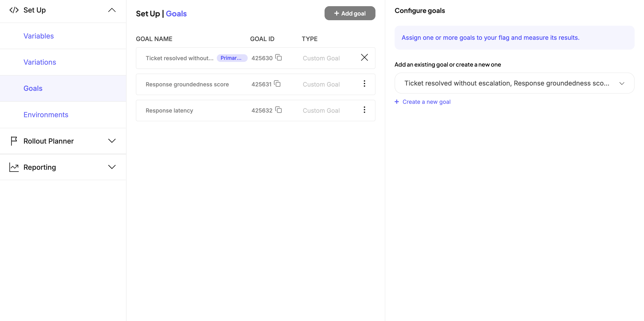Click the GOAL ID column header

click(x=262, y=39)
